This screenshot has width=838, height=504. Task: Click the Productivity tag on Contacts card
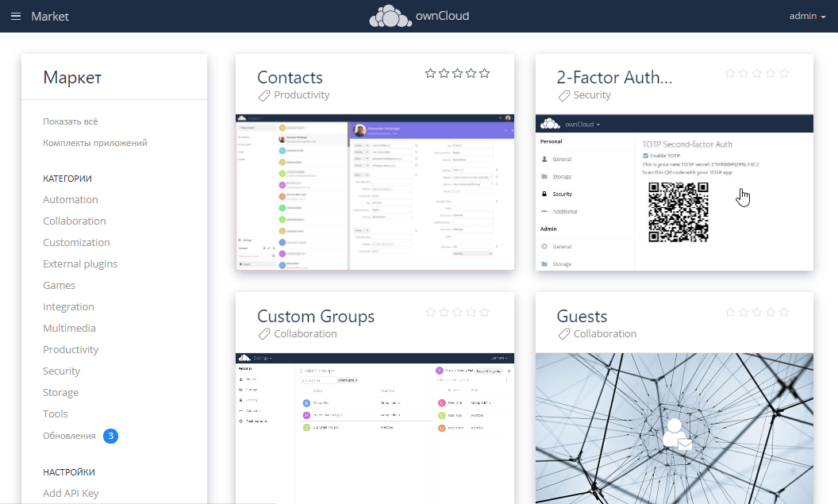[302, 95]
